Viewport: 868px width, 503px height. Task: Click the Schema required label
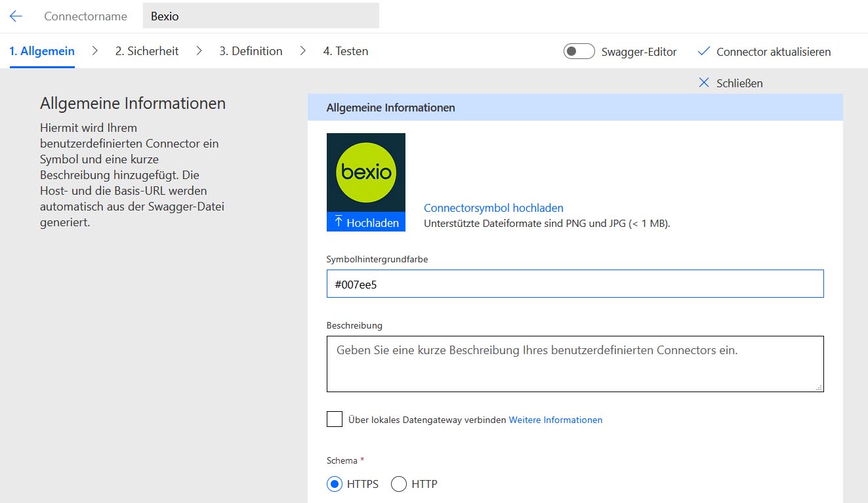click(x=345, y=460)
